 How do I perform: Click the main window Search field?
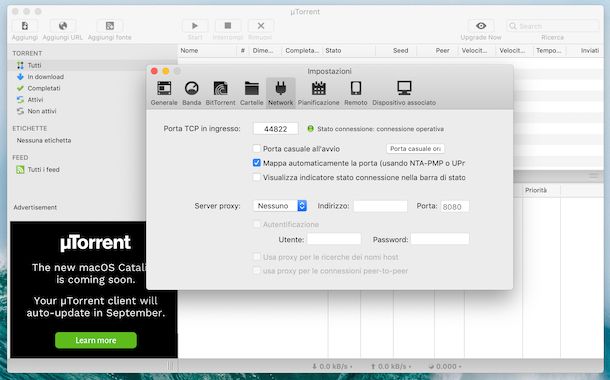pos(552,26)
